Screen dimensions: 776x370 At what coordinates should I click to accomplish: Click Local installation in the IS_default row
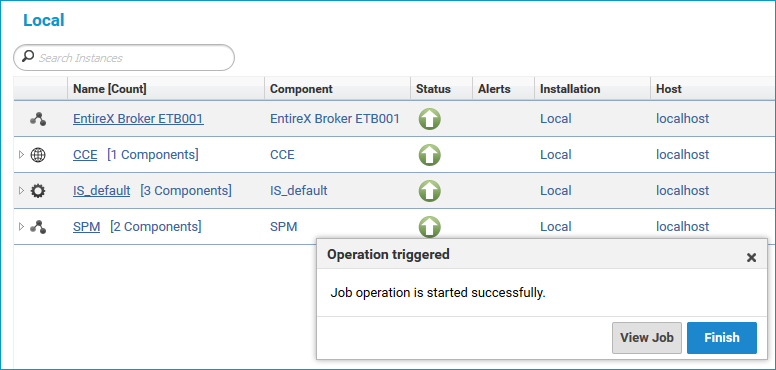pyautogui.click(x=555, y=191)
